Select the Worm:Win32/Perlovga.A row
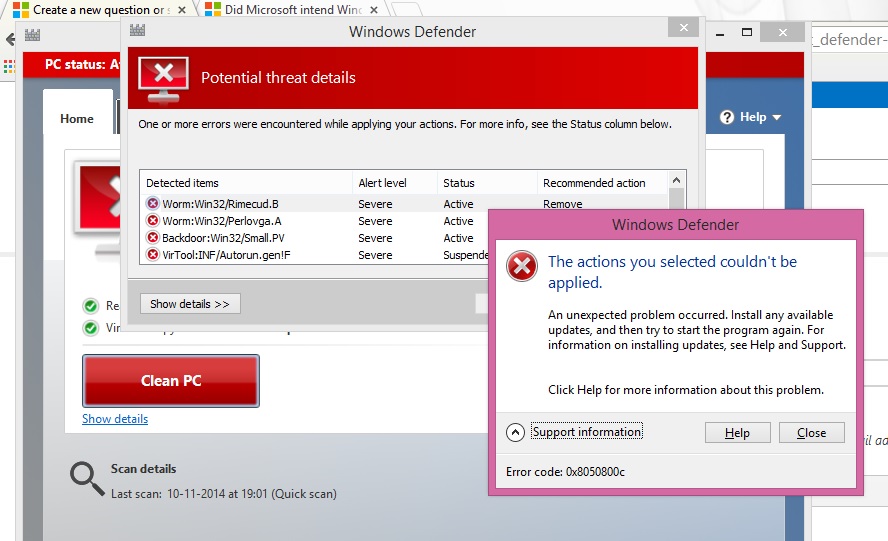888x541 pixels. (315, 220)
